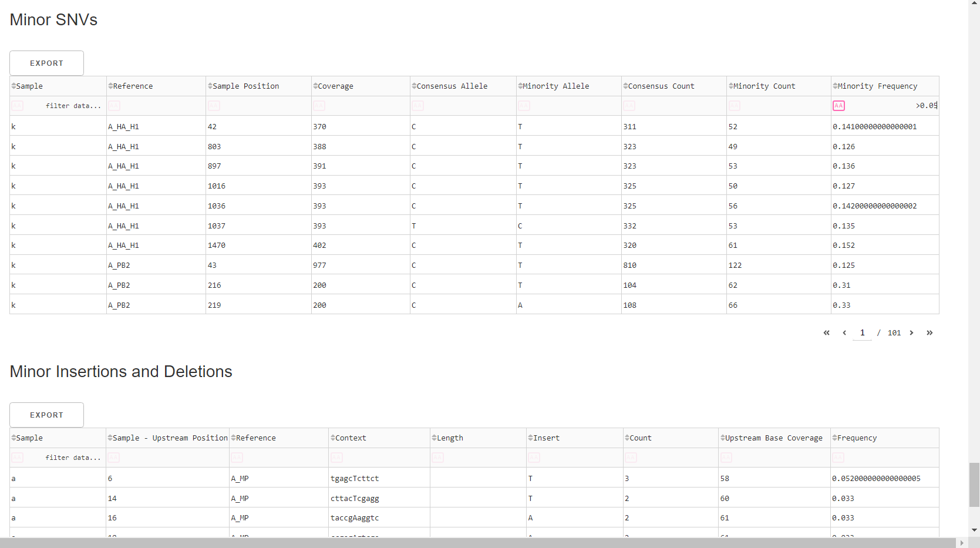Screen dimensions: 980x548
Task: Go to previous page of SNVs table
Action: (x=844, y=333)
